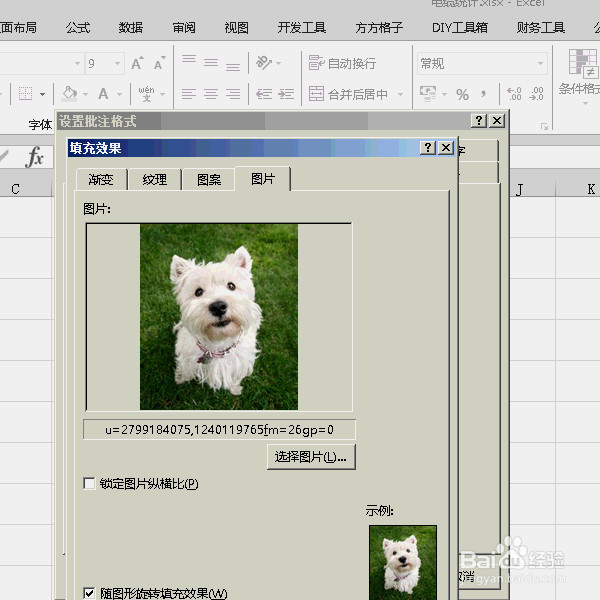Click help button in 填充效果 dialog
600x600 pixels.
(x=428, y=148)
